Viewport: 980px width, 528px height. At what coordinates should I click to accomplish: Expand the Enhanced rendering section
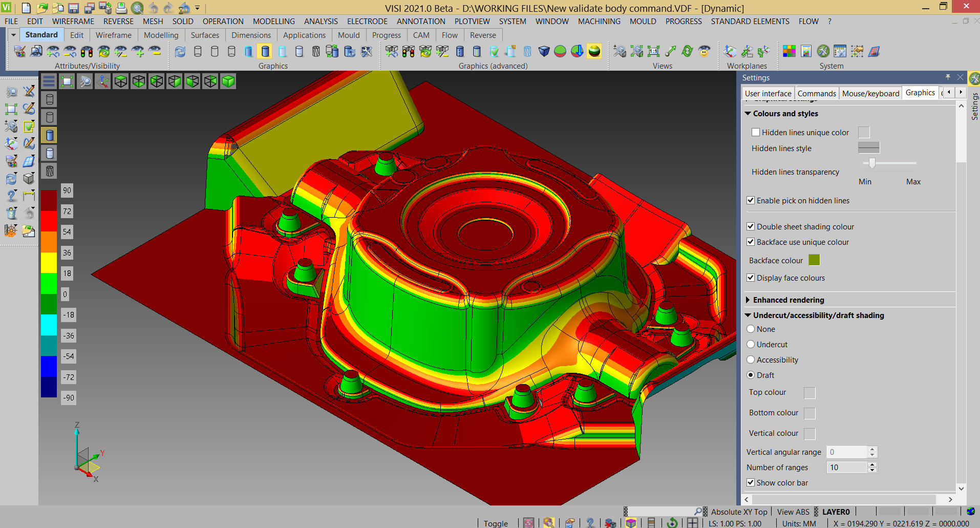pos(748,300)
